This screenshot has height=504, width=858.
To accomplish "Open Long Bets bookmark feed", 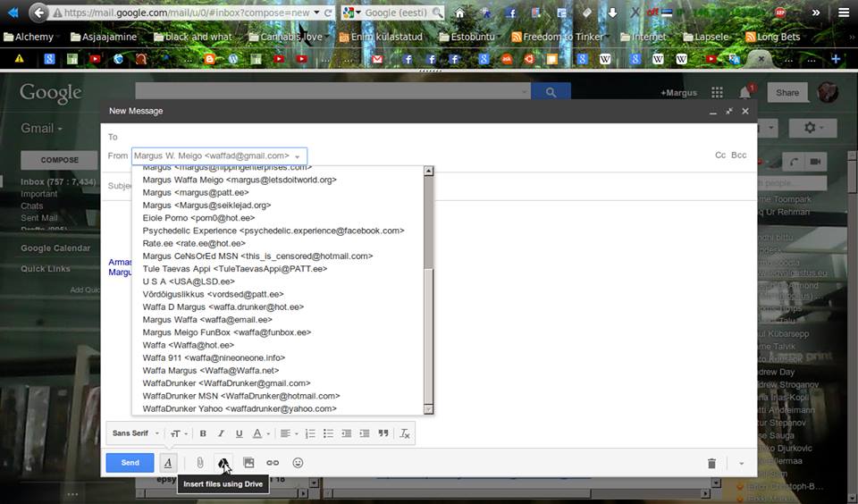I will [x=772, y=37].
